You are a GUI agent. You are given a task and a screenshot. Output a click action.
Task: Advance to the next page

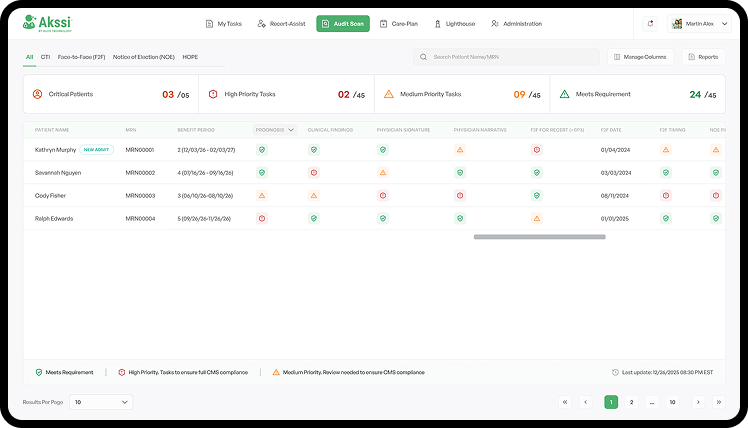pyautogui.click(x=698, y=402)
